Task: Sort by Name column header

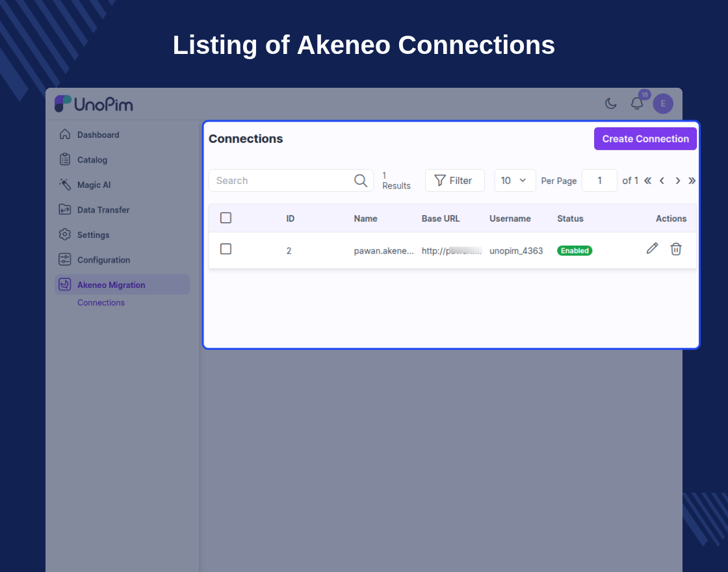Action: point(365,218)
